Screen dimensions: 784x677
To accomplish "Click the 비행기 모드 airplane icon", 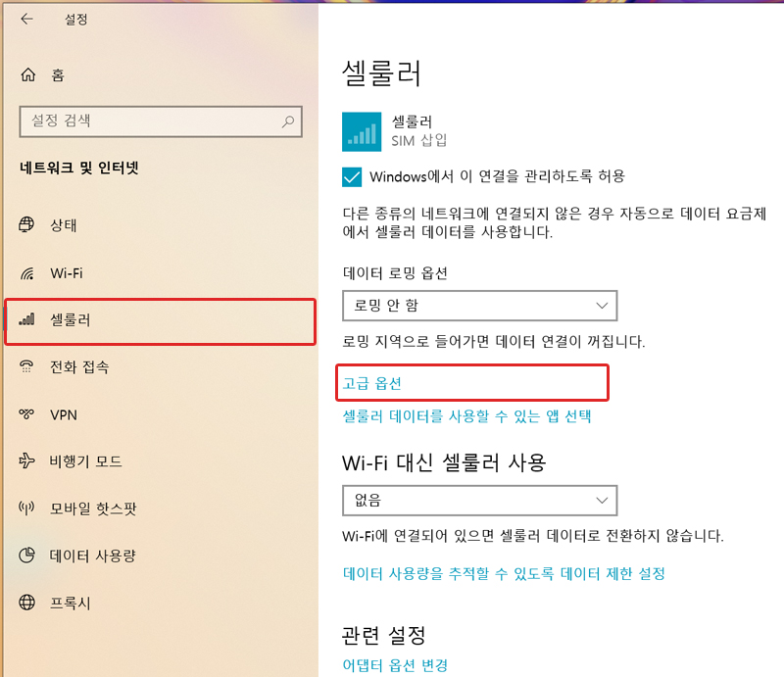I will [25, 461].
